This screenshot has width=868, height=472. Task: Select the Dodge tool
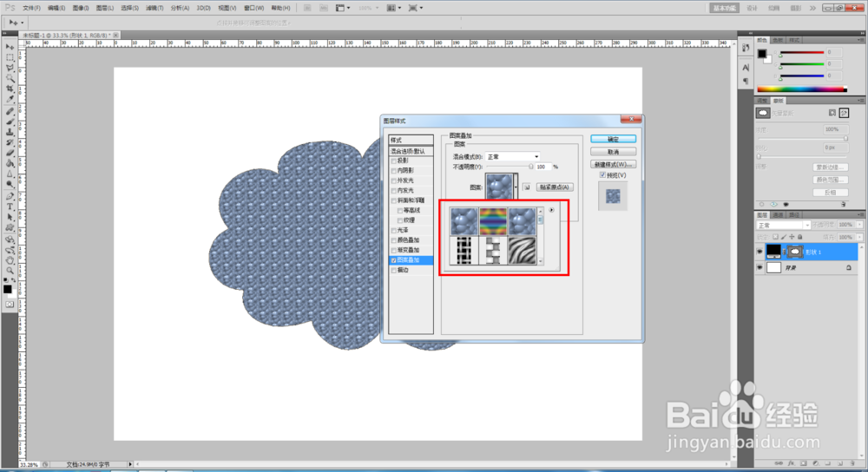(10, 185)
